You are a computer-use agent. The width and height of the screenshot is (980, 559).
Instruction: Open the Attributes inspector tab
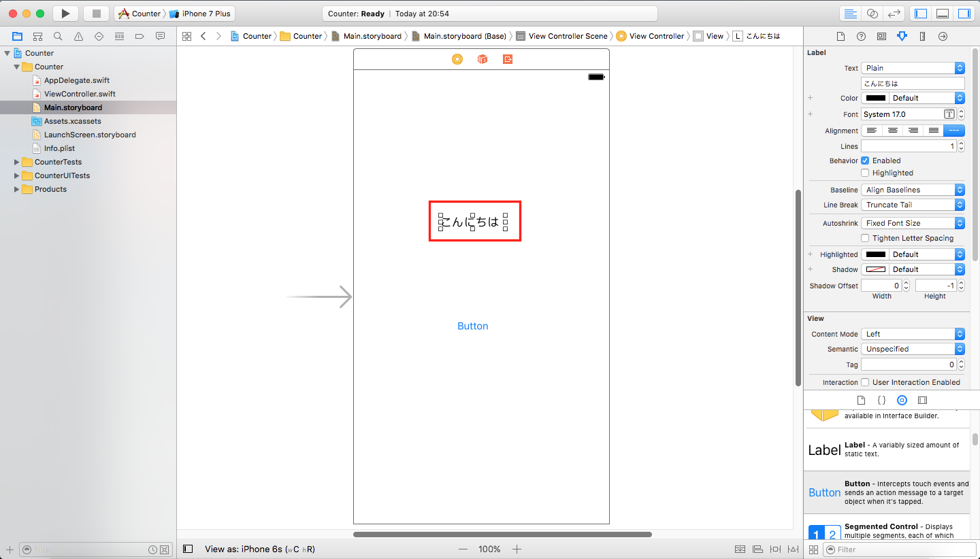(x=902, y=36)
